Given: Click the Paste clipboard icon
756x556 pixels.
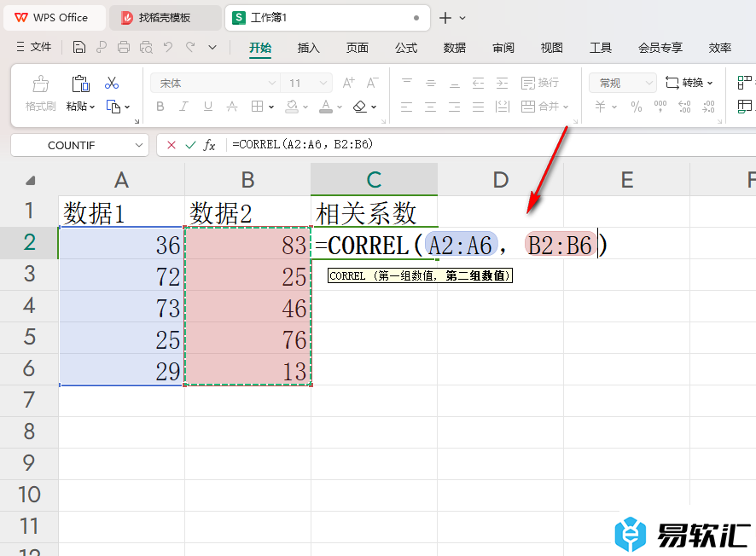Looking at the screenshot, I should [x=80, y=84].
